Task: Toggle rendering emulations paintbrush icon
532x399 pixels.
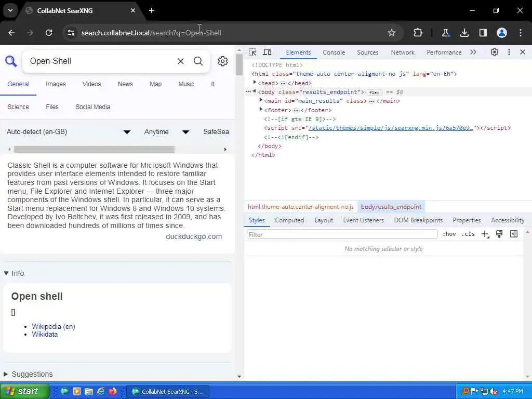Action: [499, 234]
